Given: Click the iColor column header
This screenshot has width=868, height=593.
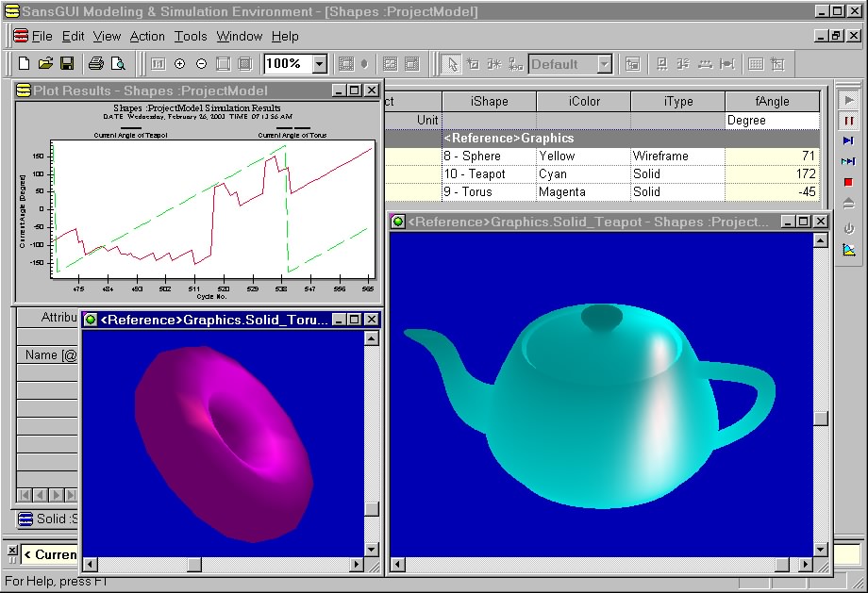Looking at the screenshot, I should tap(583, 102).
